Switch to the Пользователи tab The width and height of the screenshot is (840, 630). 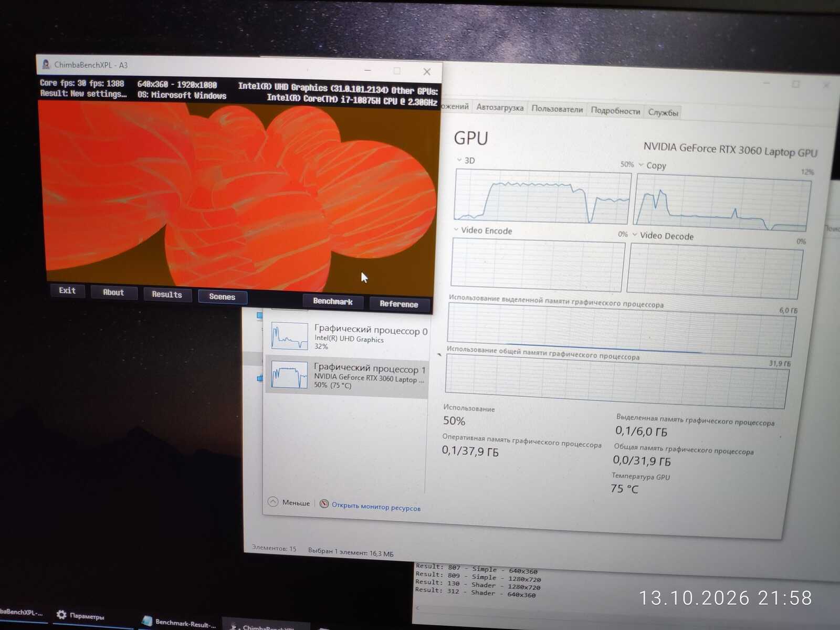coord(557,109)
